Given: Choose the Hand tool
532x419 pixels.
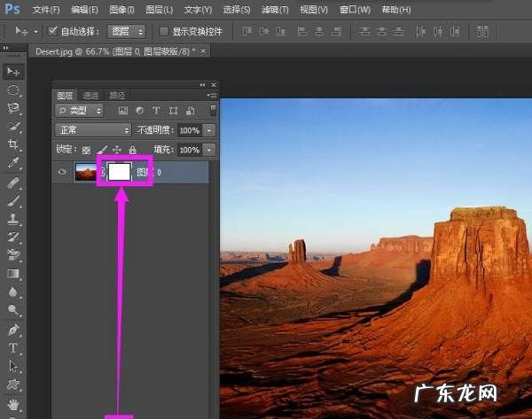Looking at the screenshot, I should (x=13, y=403).
